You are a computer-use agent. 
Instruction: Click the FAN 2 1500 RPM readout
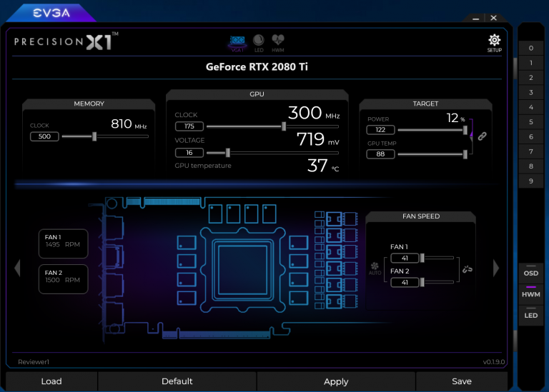64,279
